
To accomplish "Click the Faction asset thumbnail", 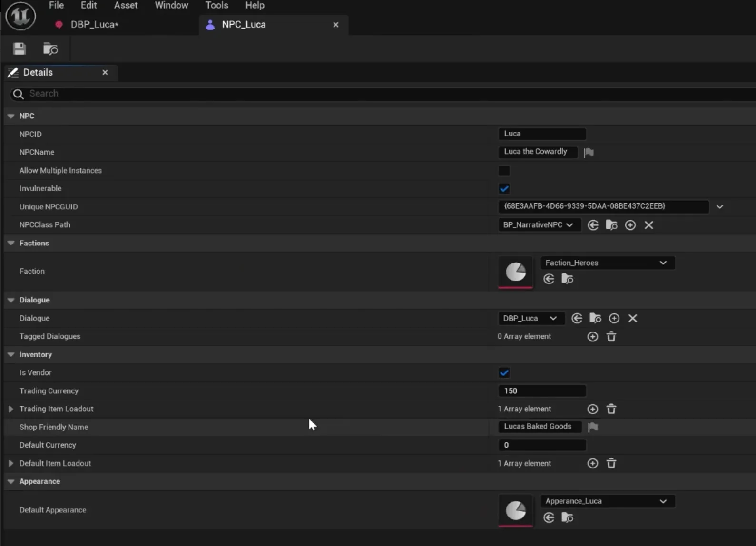I will tap(515, 272).
